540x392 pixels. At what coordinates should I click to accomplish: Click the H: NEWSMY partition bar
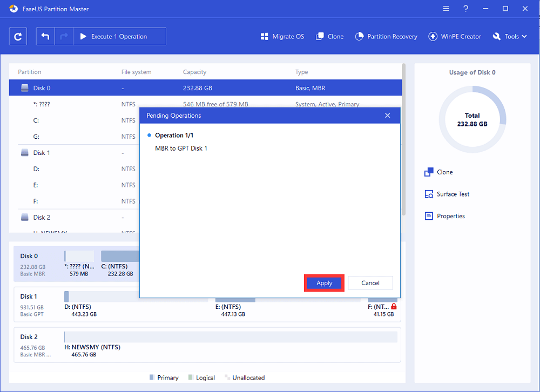[x=231, y=337]
